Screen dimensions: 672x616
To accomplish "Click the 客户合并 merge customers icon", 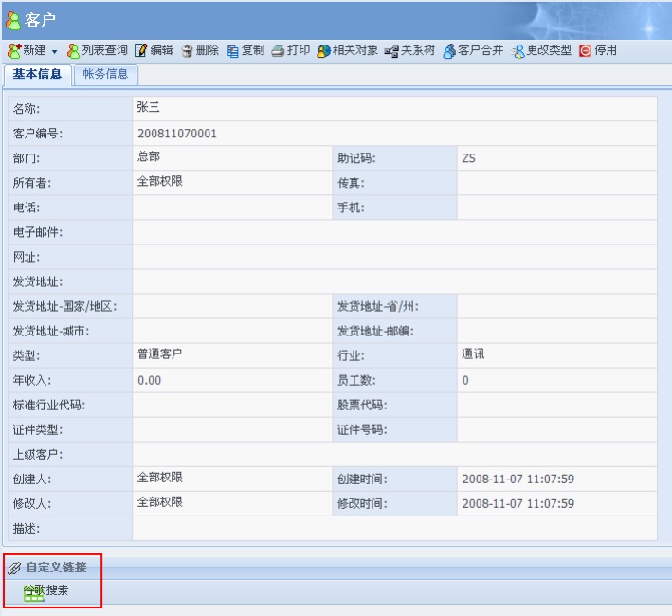I will pyautogui.click(x=449, y=51).
